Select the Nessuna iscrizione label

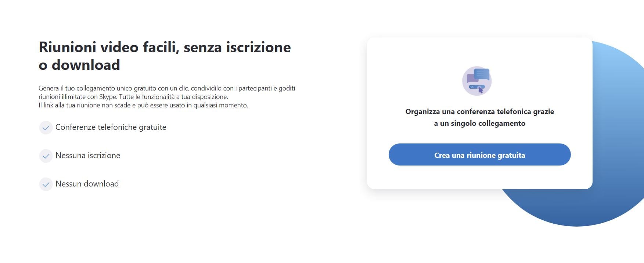pos(87,156)
